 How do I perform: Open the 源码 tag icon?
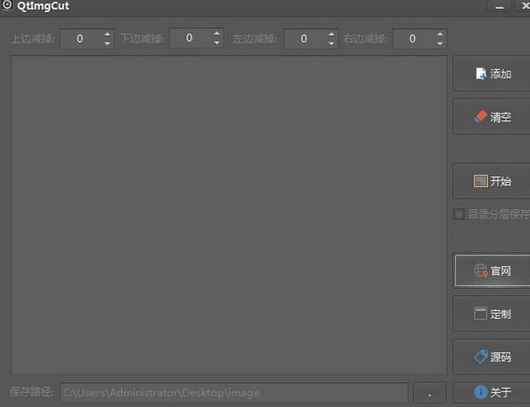click(x=481, y=356)
